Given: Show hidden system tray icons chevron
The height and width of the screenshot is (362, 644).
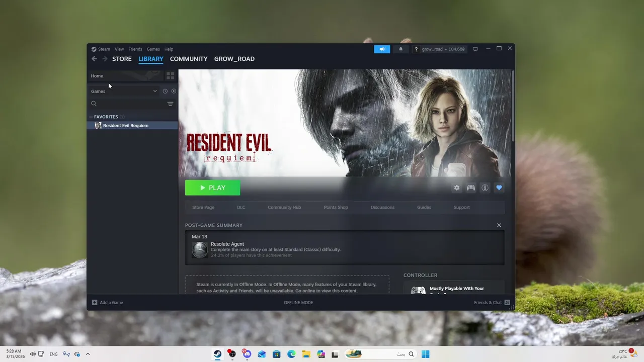Looking at the screenshot, I should 88,354.
